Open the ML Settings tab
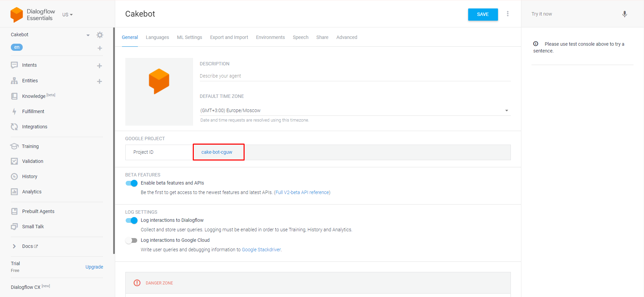 coord(189,37)
